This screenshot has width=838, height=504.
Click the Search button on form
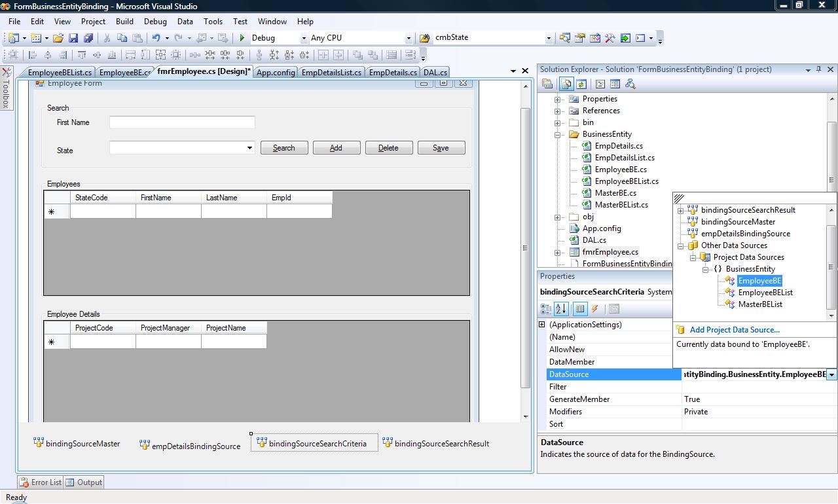click(284, 148)
